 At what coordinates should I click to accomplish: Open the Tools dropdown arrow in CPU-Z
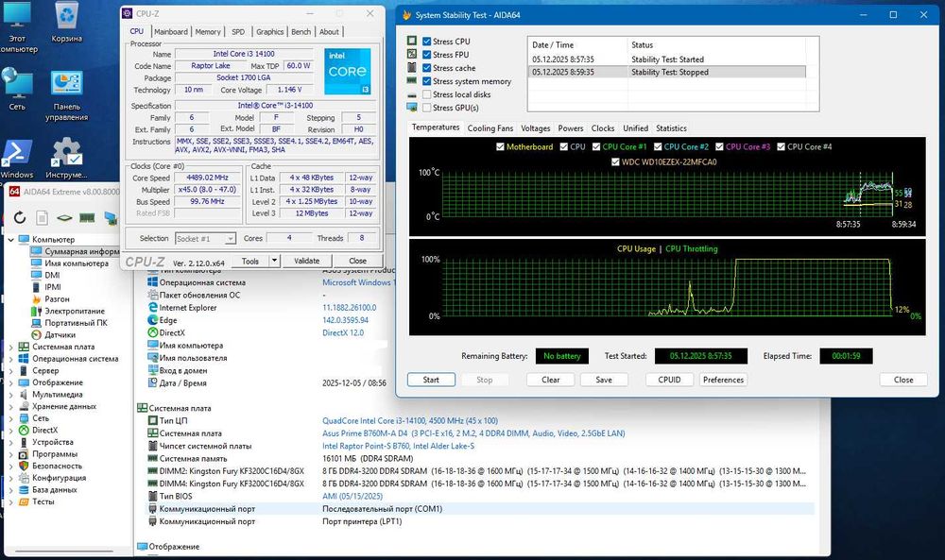click(274, 261)
